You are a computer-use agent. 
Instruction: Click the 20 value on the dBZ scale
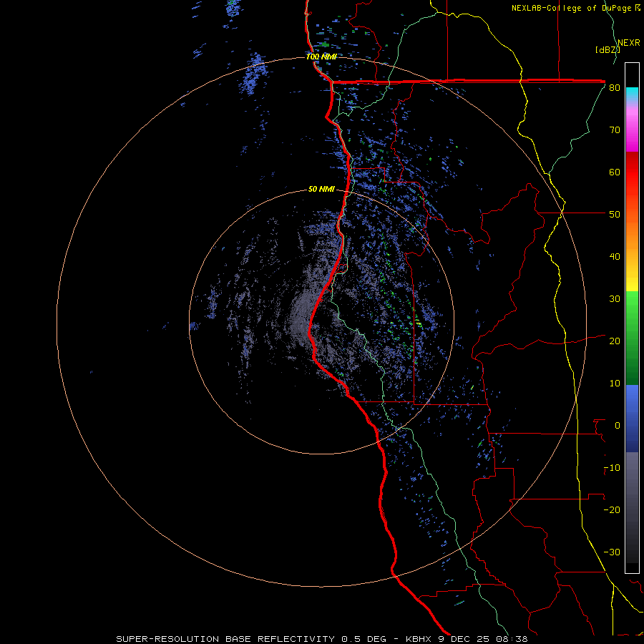[615, 341]
